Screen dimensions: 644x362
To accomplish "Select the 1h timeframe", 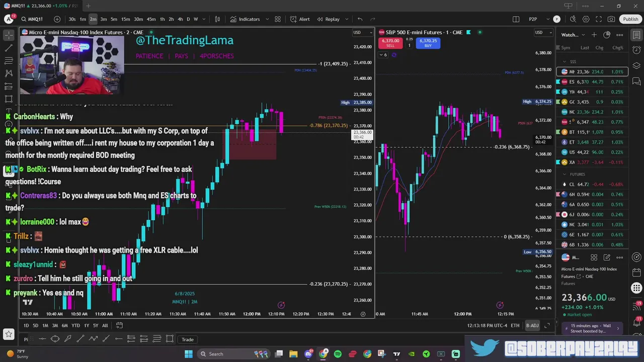I will click(162, 19).
